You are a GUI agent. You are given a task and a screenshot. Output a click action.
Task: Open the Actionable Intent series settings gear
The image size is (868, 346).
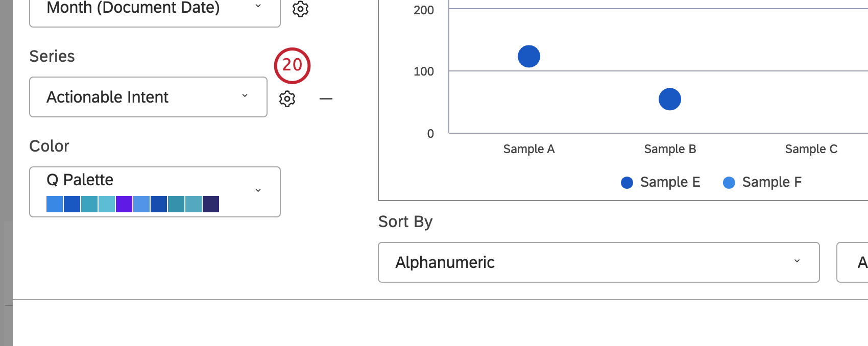(x=287, y=98)
